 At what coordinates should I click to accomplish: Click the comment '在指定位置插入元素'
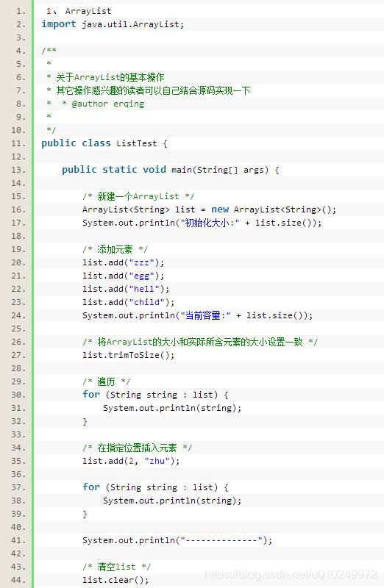tap(138, 448)
